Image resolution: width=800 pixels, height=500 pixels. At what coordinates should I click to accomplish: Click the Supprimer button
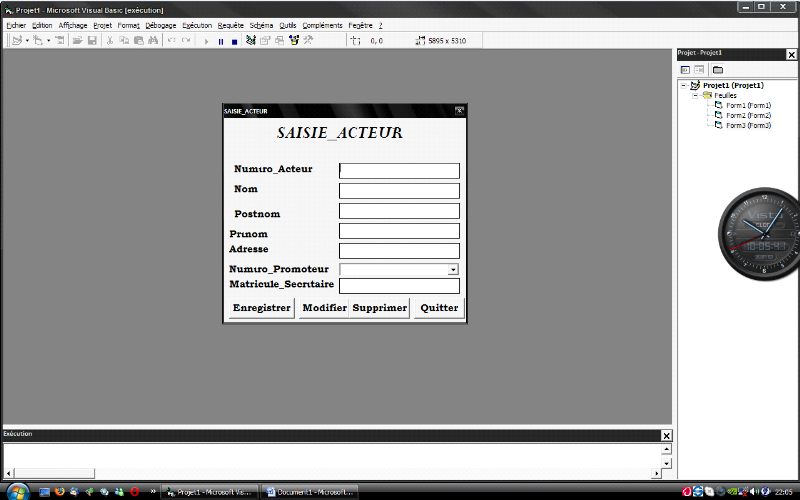pyautogui.click(x=380, y=308)
